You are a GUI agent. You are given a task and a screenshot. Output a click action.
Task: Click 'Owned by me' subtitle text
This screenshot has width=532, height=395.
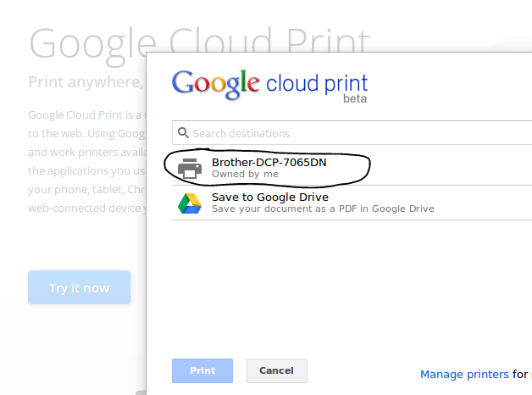pyautogui.click(x=245, y=174)
